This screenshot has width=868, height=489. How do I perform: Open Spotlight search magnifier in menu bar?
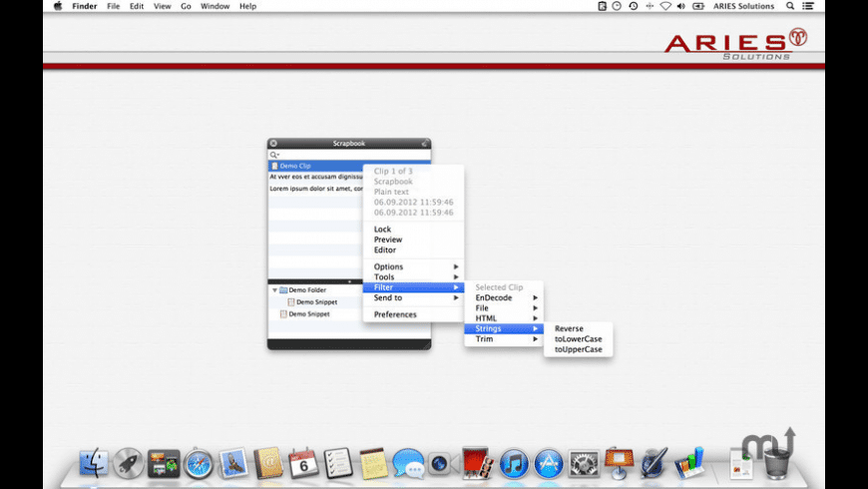click(790, 6)
